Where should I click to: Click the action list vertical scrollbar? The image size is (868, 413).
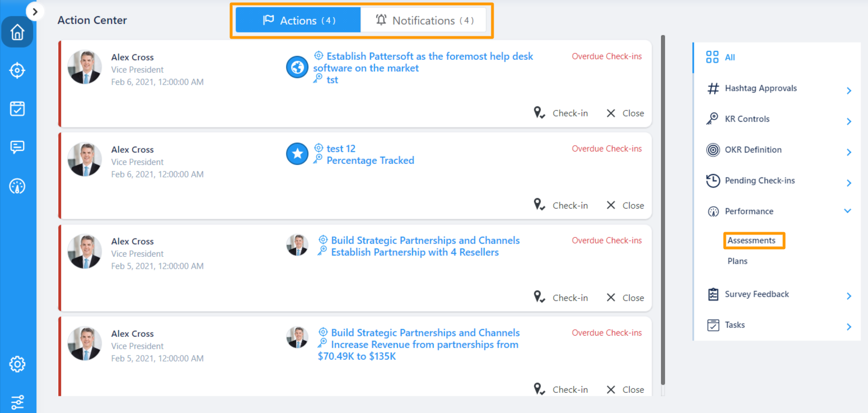pyautogui.click(x=663, y=213)
